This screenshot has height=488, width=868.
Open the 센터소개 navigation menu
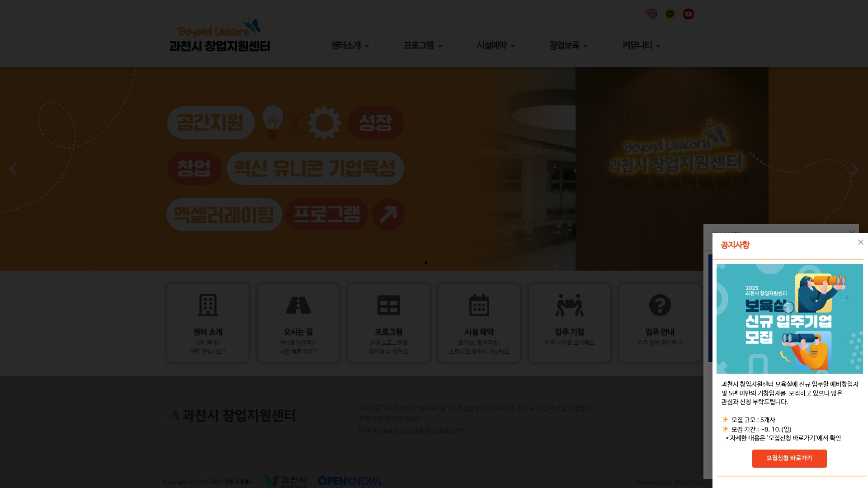(346, 45)
